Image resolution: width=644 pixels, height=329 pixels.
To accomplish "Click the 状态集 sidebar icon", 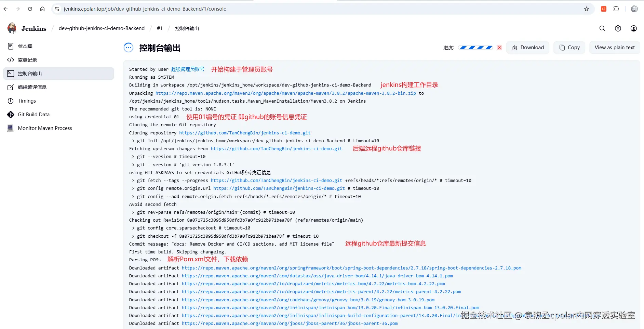I will coord(11,46).
